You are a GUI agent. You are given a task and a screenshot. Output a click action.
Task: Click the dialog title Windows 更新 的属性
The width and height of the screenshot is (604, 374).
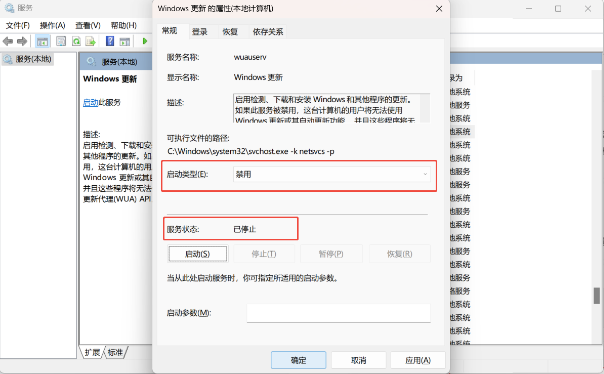click(216, 8)
